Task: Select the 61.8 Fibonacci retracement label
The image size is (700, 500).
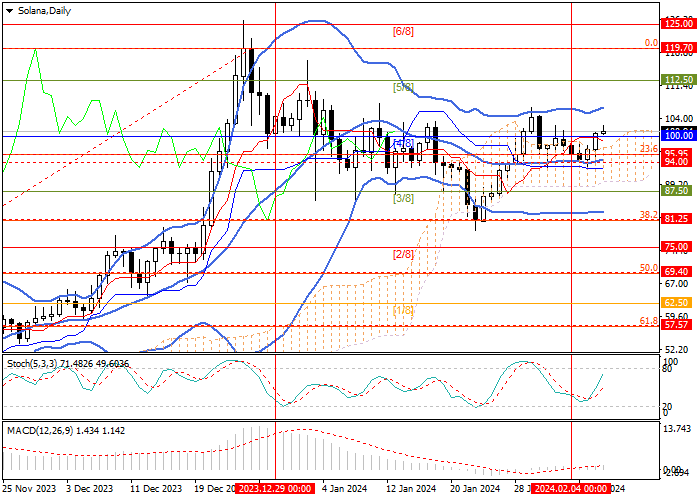Action: coord(649,321)
